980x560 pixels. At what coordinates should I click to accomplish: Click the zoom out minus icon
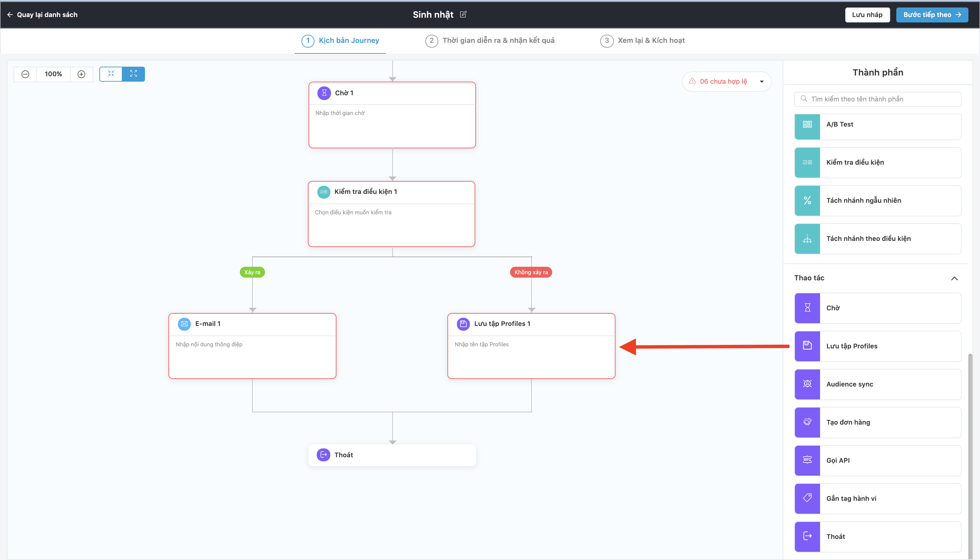point(26,74)
